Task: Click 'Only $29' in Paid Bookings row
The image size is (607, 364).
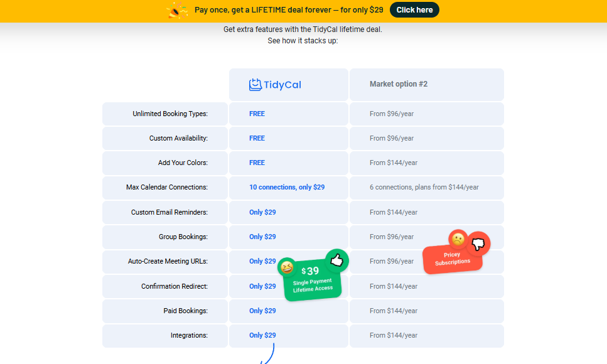Action: point(262,311)
